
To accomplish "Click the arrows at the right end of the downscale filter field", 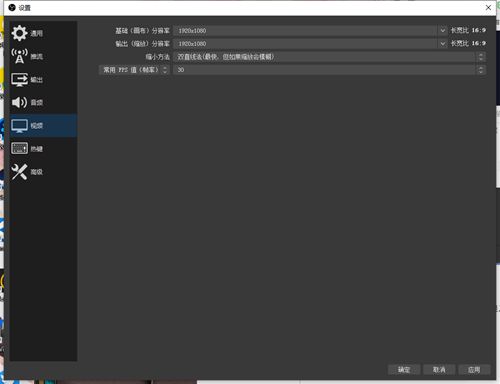I will (x=481, y=57).
